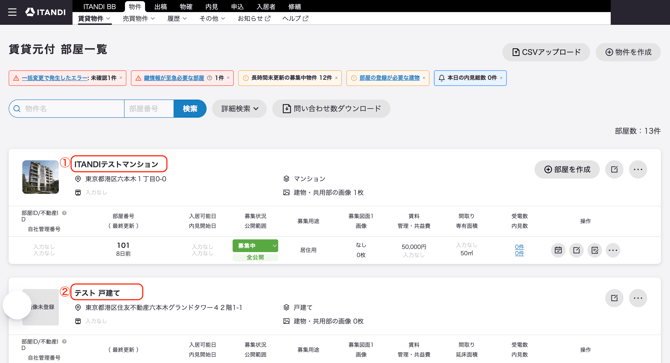Open the calendar action for room 101
This screenshot has width=670, height=363.
coord(558,250)
